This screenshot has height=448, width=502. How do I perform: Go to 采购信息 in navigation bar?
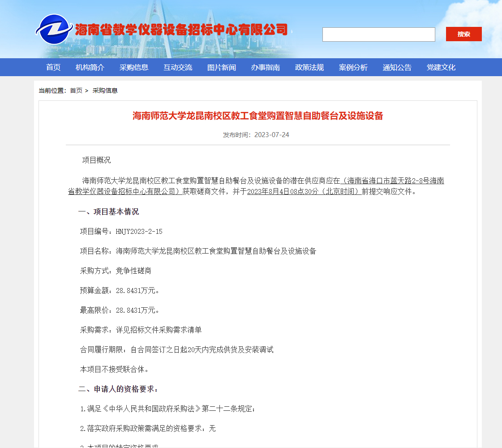(x=134, y=67)
